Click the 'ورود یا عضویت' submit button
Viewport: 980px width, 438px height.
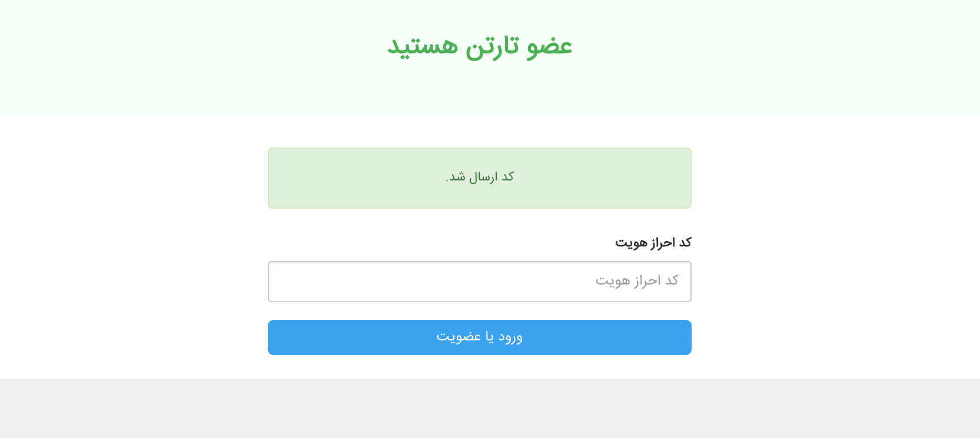coord(479,337)
